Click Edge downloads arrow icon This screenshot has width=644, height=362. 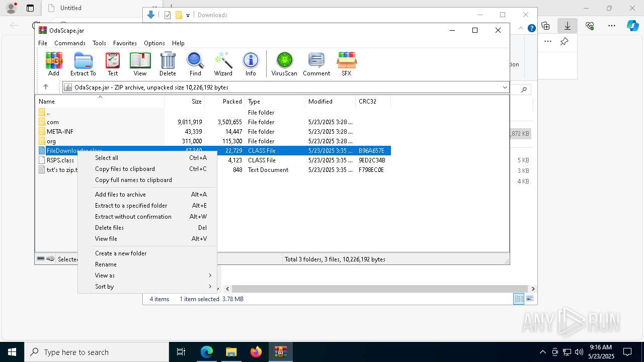568,26
